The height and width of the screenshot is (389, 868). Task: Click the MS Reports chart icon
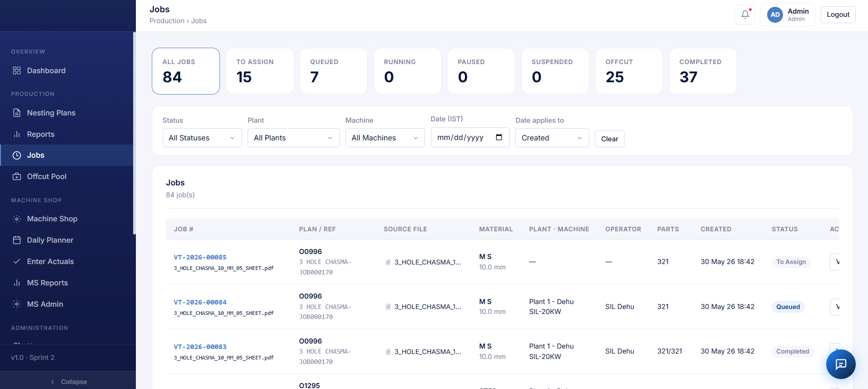[x=17, y=283]
